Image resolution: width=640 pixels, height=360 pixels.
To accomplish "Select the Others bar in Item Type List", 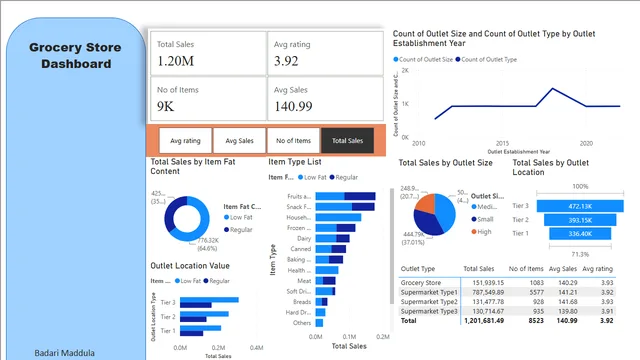I will coord(319,323).
